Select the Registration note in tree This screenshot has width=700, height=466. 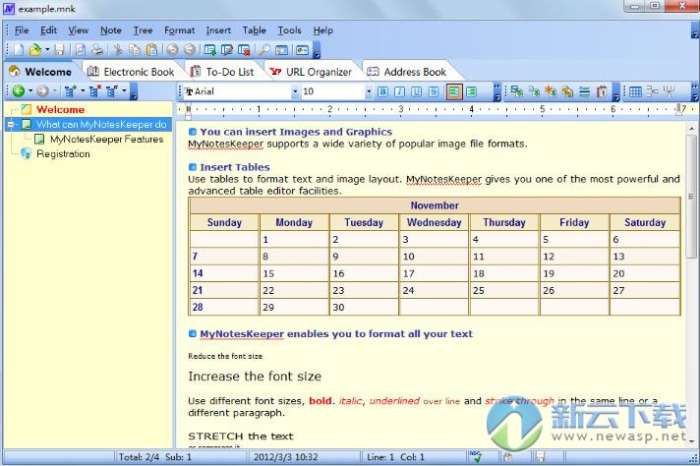pos(63,154)
